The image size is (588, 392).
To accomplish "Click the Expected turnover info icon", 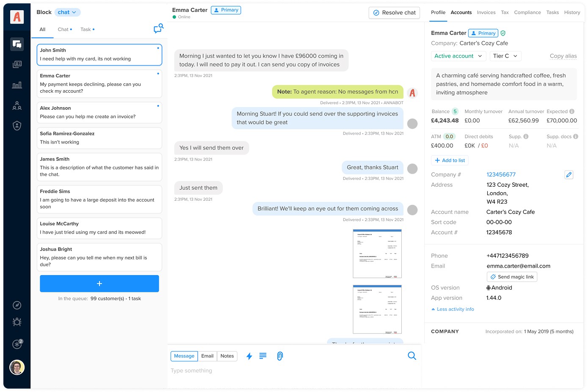I will point(572,111).
